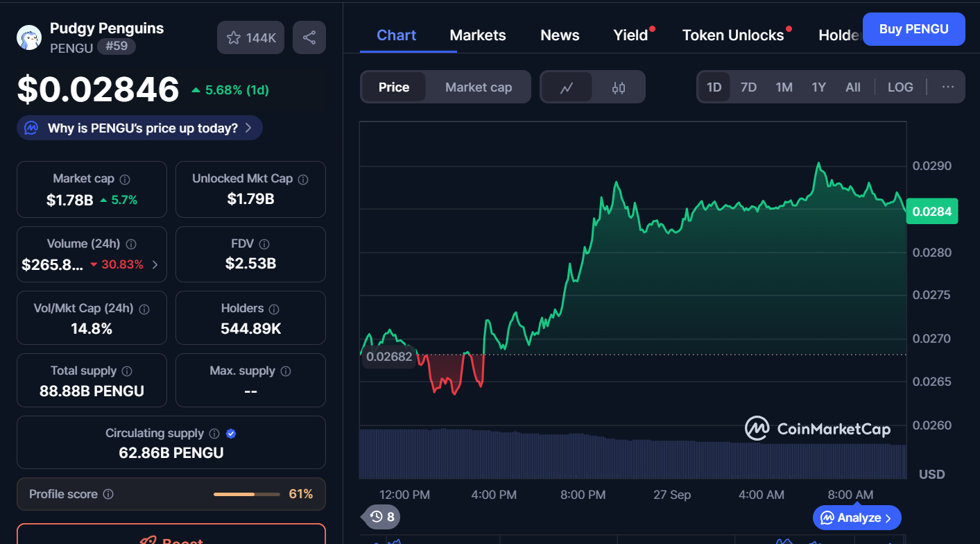Open the Markets tab

(x=478, y=35)
